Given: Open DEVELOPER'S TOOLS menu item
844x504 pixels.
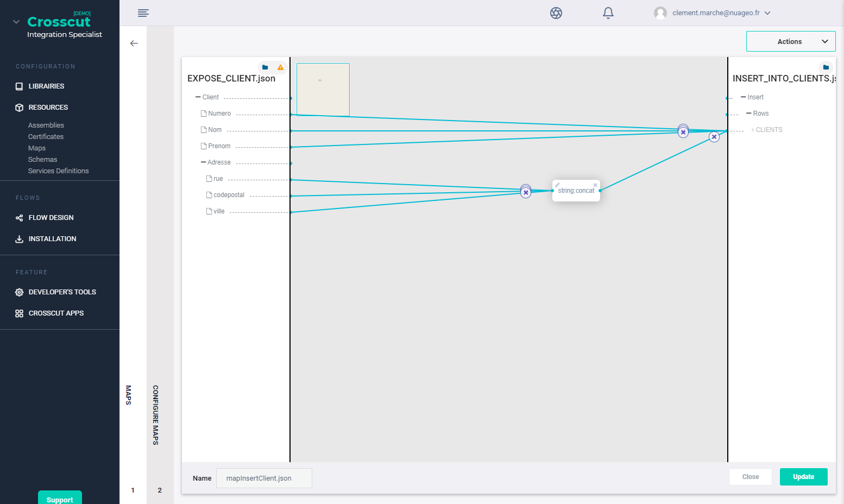Looking at the screenshot, I should click(x=62, y=292).
